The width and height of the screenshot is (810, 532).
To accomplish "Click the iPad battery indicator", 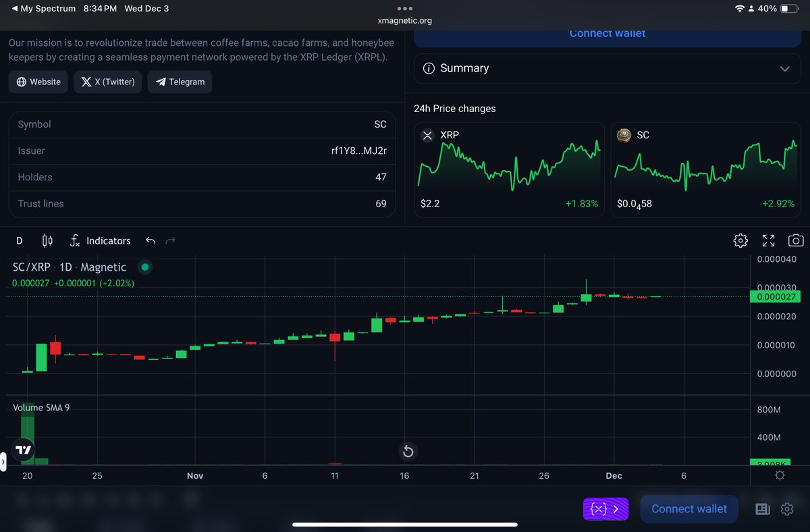I will pos(788,9).
